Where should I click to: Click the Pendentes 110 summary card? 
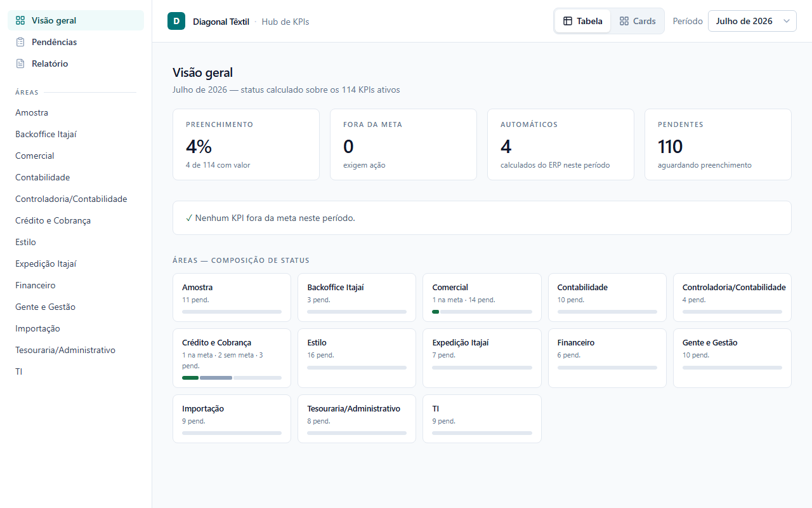(718, 144)
